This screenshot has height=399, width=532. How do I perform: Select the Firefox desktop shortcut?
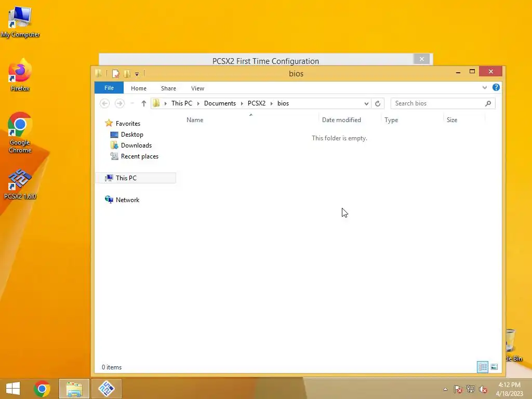point(20,75)
